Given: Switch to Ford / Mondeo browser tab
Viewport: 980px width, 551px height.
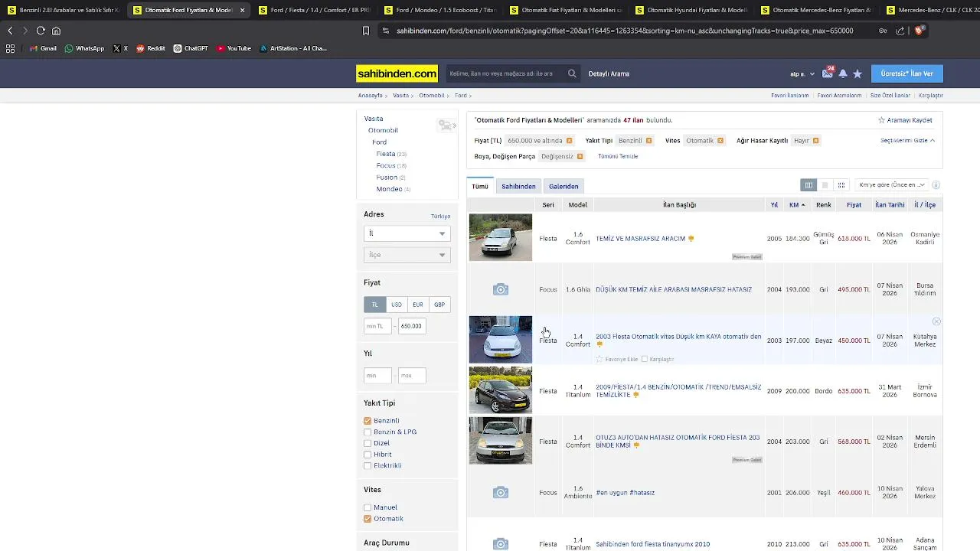Looking at the screenshot, I should pyautogui.click(x=439, y=10).
